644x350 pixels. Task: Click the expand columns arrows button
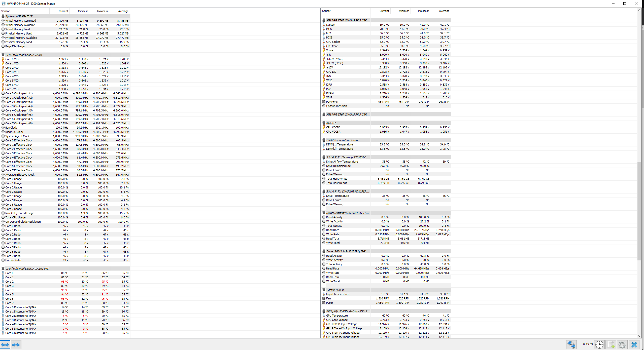[x=5, y=345]
